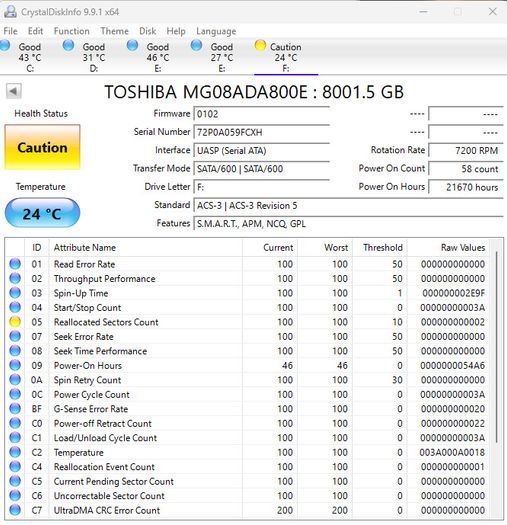Click the 24 °C temperature indicator
This screenshot has height=525, width=507.
(42, 213)
